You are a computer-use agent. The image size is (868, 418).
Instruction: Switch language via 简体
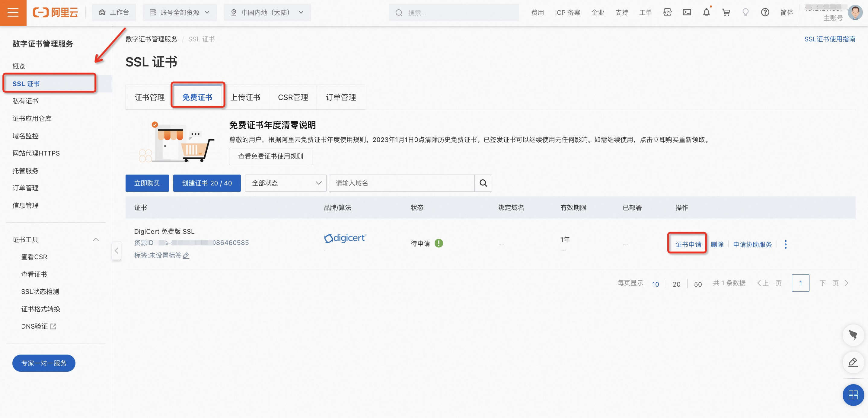[787, 12]
